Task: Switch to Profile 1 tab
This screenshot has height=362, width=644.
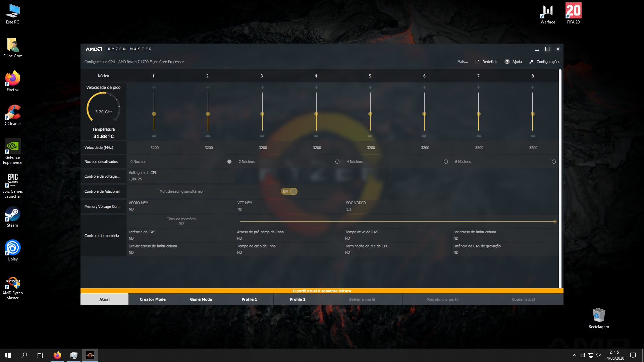Action: click(x=249, y=299)
